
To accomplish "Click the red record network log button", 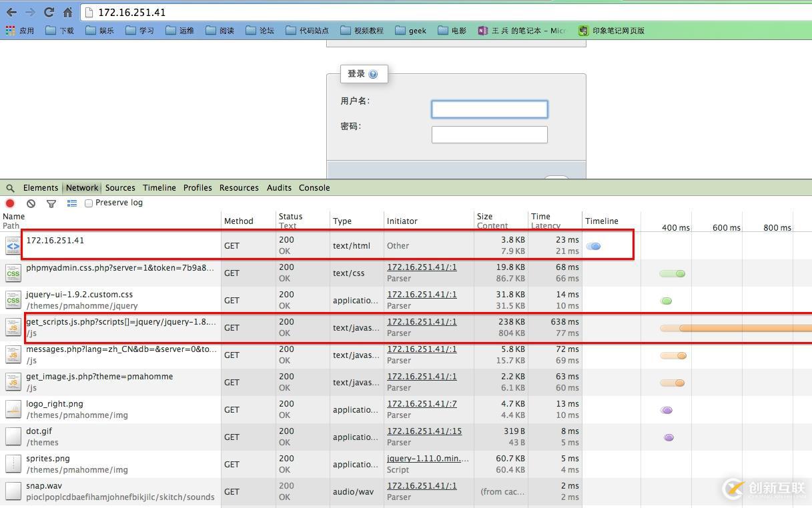I will 10,203.
